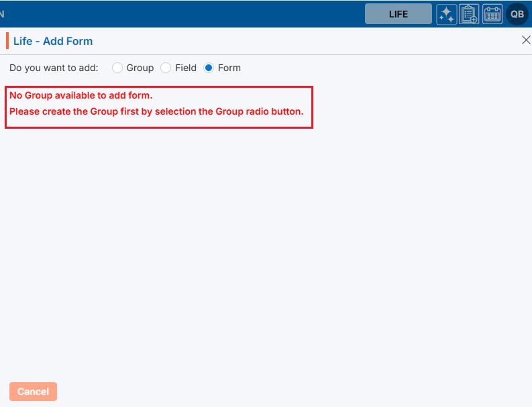
Task: Click the "Group" option label text
Action: 140,68
